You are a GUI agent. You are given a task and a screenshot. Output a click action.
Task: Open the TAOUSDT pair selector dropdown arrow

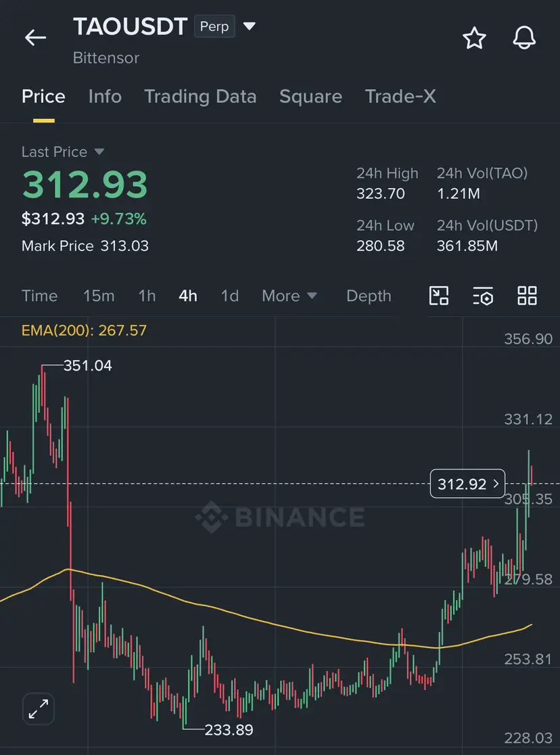[249, 26]
